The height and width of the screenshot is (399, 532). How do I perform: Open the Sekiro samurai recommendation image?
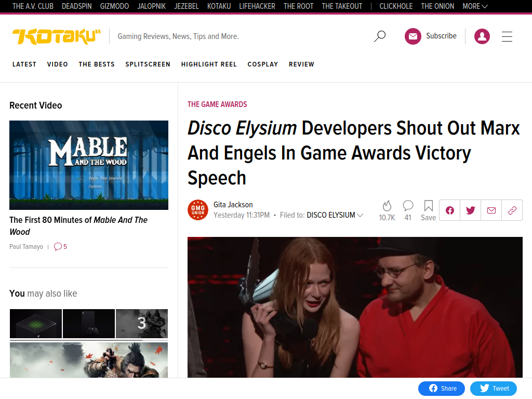(89, 360)
